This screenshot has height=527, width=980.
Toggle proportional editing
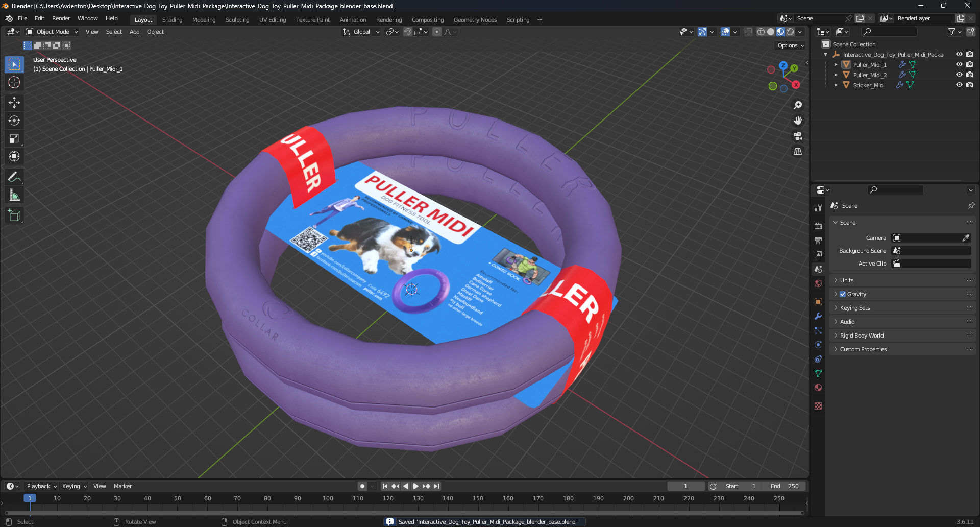point(437,32)
